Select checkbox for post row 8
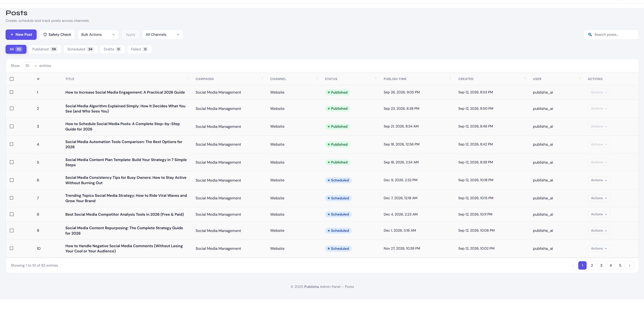 pos(12,214)
